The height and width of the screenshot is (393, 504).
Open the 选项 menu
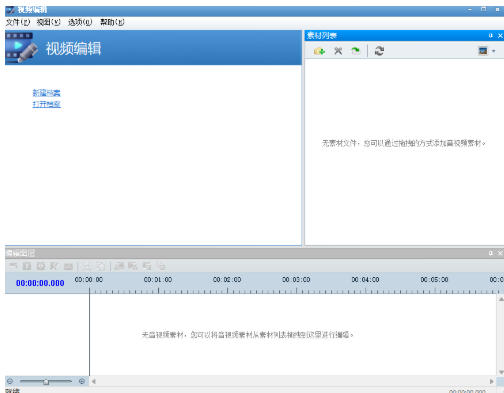[x=80, y=22]
